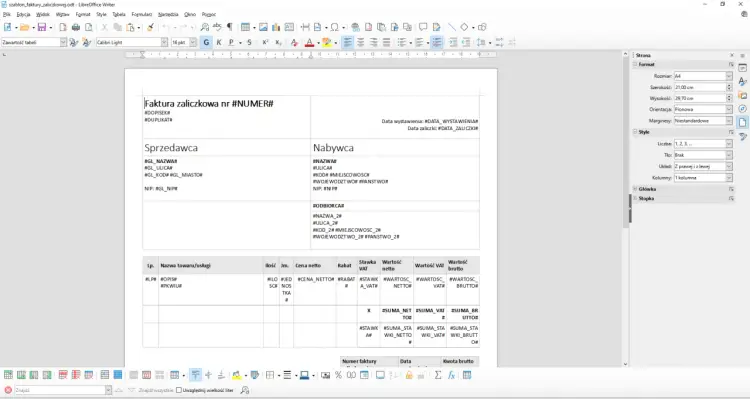Insert a comment (speech bubble icon)
Image resolution: width=750 pixels, height=399 pixels.
[x=423, y=27]
